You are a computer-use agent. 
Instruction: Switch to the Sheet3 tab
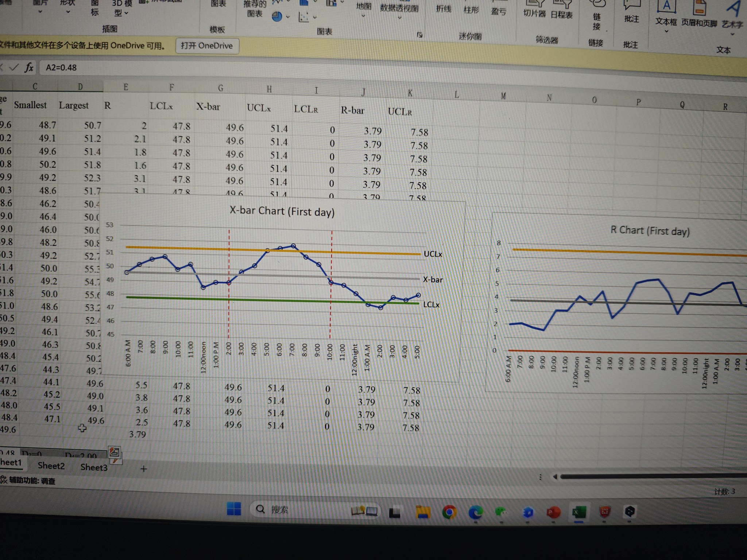94,467
